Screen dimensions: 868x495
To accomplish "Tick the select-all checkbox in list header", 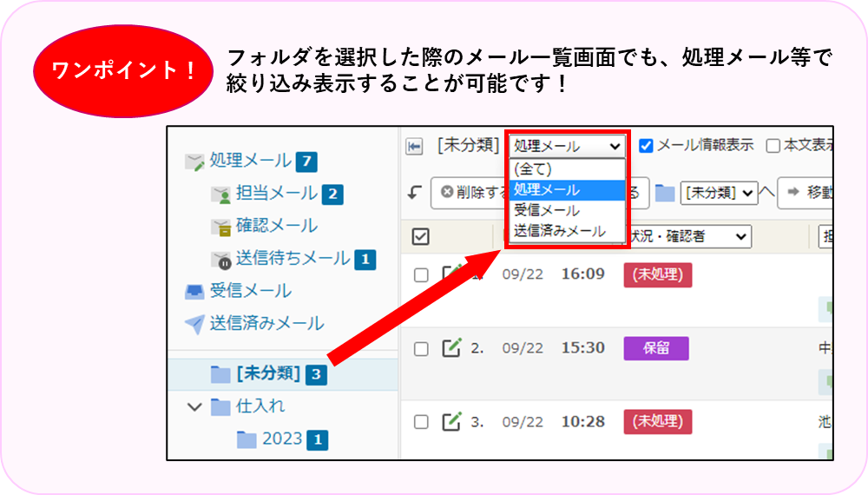I will point(420,236).
